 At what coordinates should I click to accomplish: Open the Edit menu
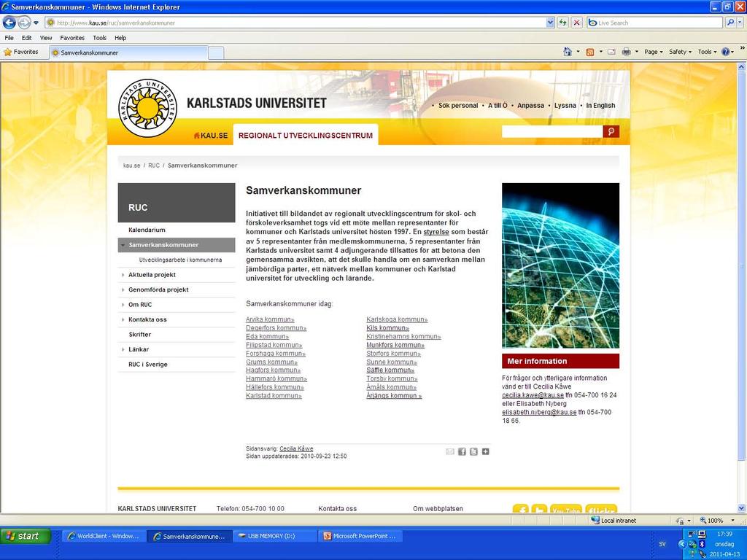(x=27, y=38)
